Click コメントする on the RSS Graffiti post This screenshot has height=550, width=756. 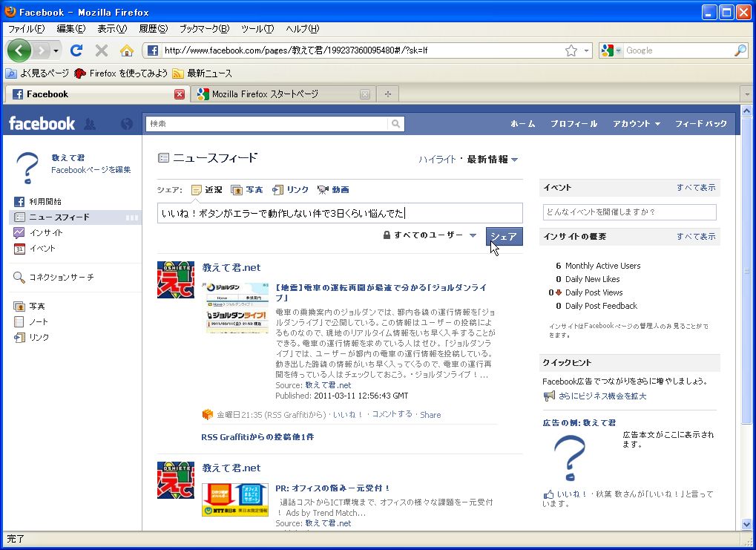coord(392,414)
